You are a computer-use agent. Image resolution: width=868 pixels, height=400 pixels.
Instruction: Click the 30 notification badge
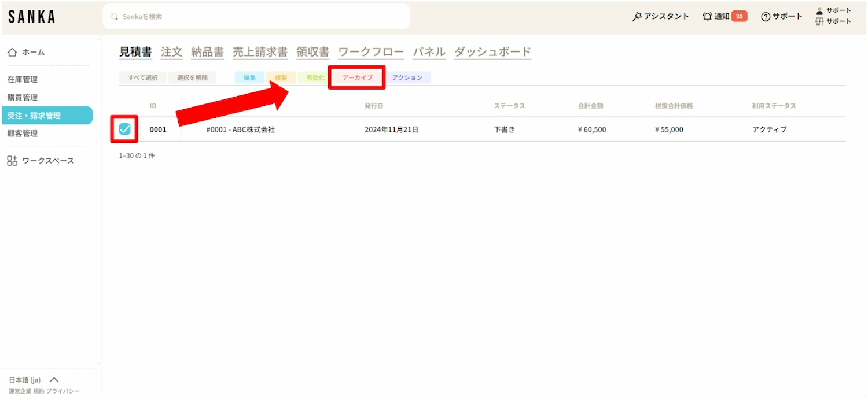coord(739,17)
